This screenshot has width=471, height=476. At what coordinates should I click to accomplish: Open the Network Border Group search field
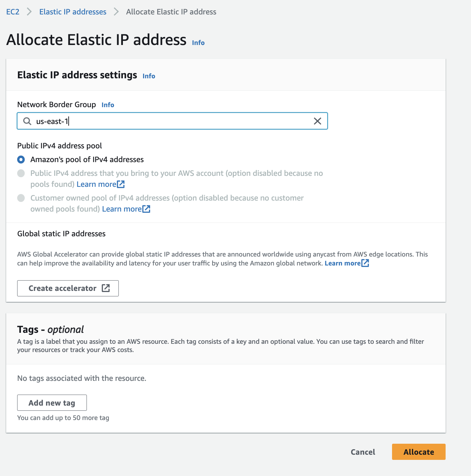click(172, 121)
